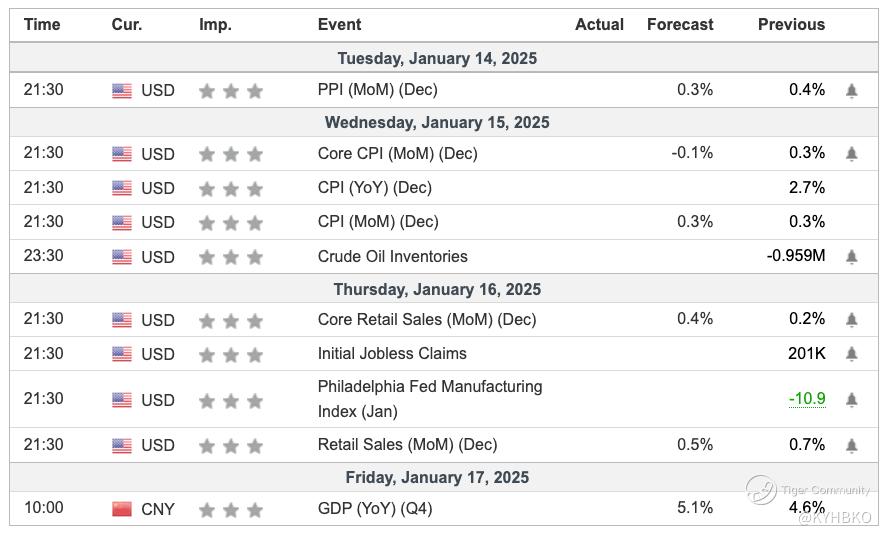Click the US flag beside PPI event
This screenshot has height=538, width=888.
click(122, 91)
